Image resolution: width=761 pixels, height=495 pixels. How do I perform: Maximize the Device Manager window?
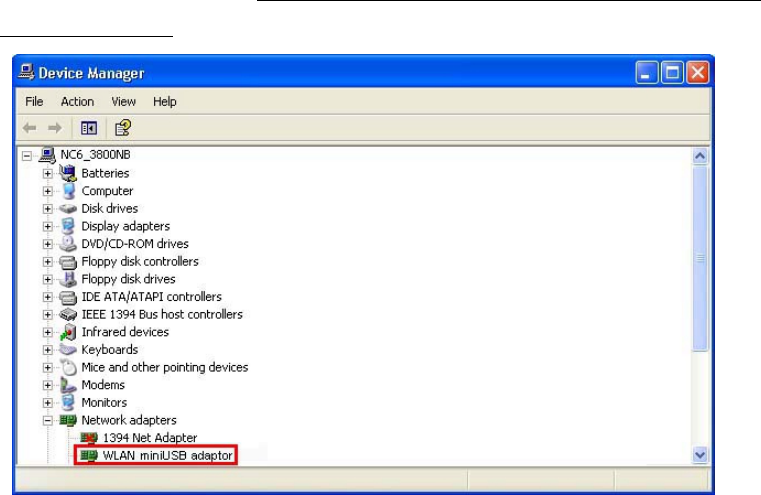[x=672, y=73]
